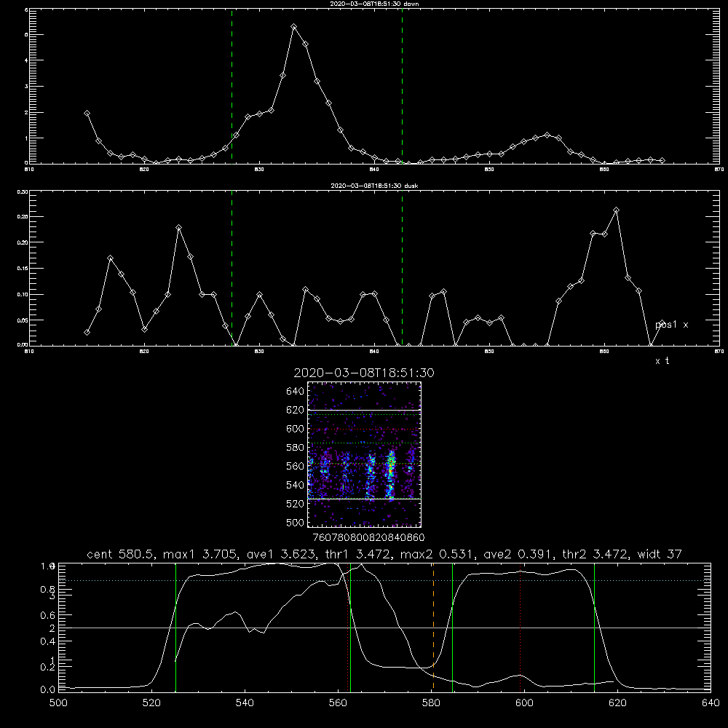Click the y-axis label '0.4' of the bottom plot

click(x=48, y=641)
